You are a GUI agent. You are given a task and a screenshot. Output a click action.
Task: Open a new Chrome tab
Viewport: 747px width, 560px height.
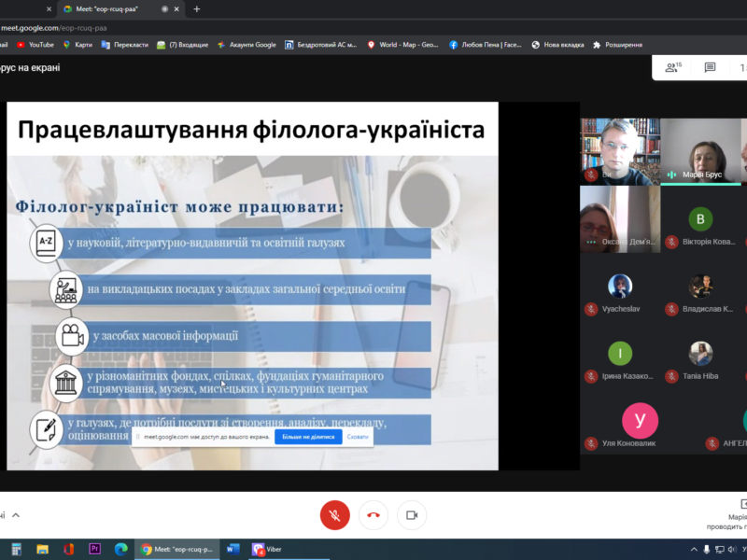(x=196, y=9)
